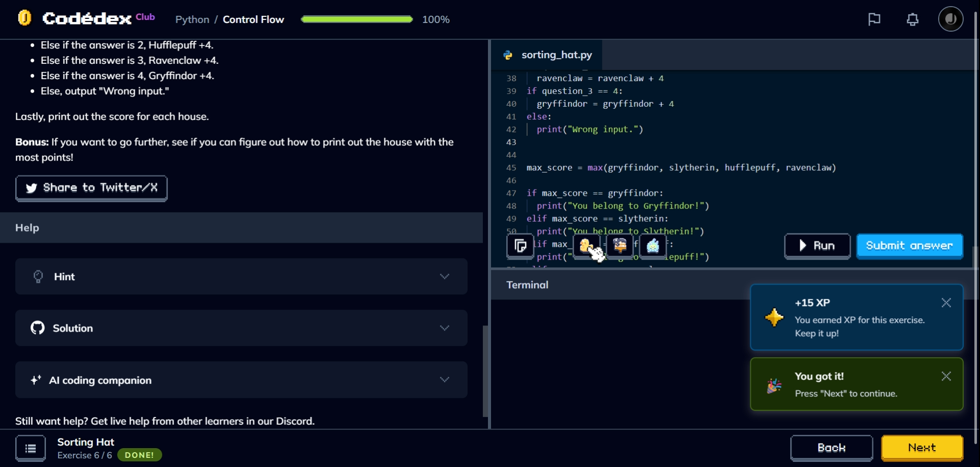Go to Python course breadcrumb
This screenshot has width=980, height=467.
(x=192, y=19)
